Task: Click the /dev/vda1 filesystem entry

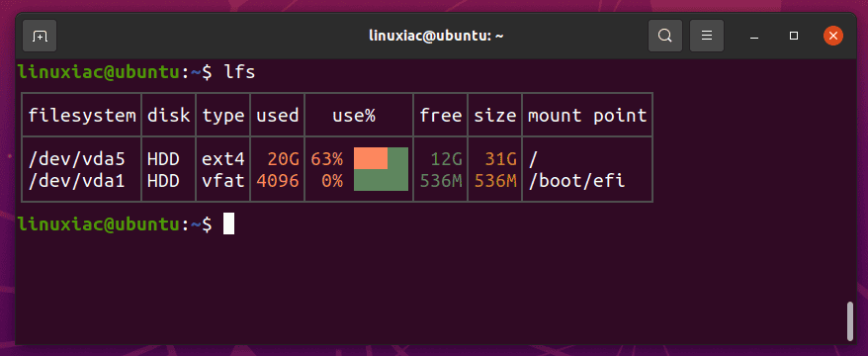Action: click(x=76, y=181)
